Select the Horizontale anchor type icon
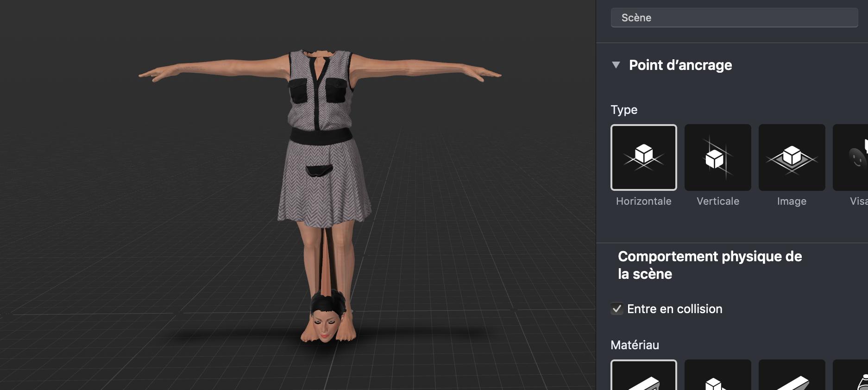Image resolution: width=868 pixels, height=390 pixels. [x=644, y=157]
